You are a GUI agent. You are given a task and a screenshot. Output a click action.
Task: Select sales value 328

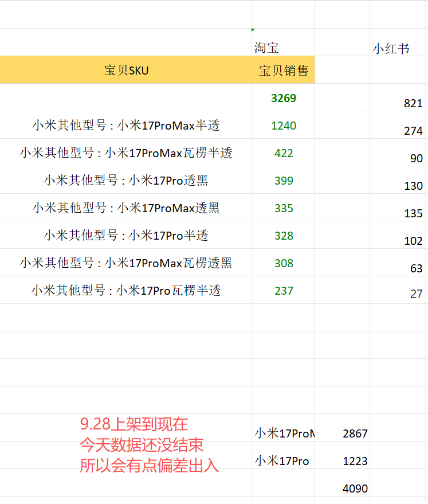pos(283,235)
